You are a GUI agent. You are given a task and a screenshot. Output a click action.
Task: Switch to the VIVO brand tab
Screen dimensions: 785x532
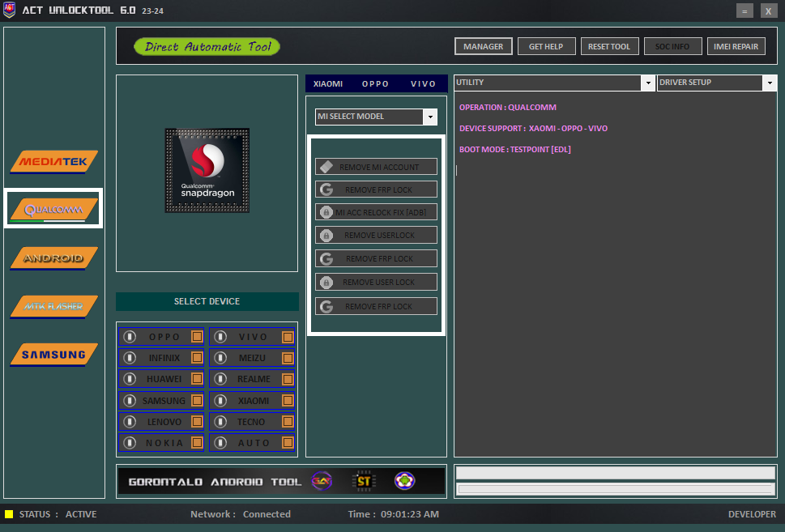(x=423, y=83)
